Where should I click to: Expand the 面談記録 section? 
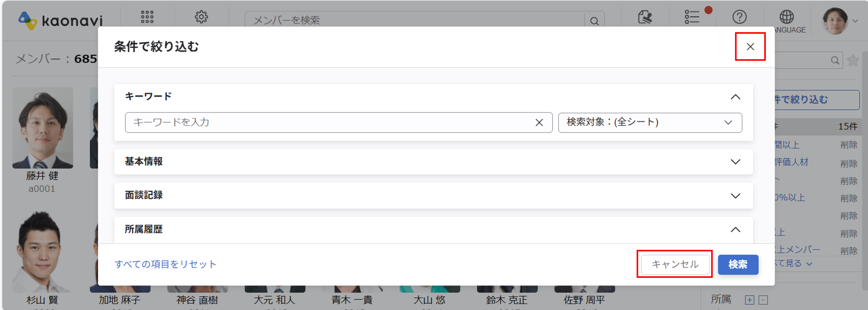(735, 196)
